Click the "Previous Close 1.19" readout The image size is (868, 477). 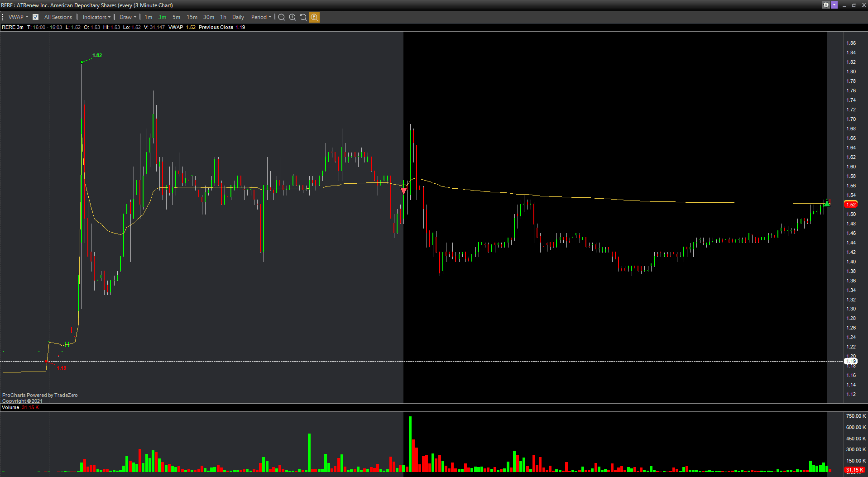tap(222, 27)
